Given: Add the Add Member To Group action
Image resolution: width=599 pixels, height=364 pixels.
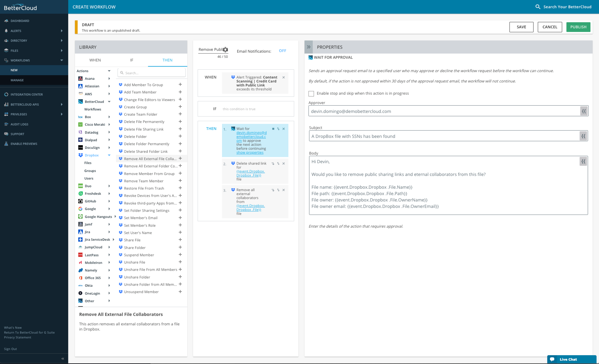Looking at the screenshot, I should coord(180,85).
